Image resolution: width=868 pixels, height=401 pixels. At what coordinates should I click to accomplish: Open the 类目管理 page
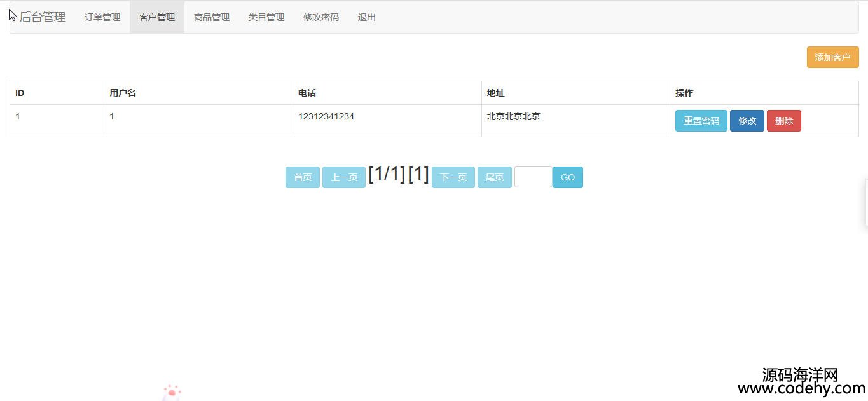tap(266, 17)
